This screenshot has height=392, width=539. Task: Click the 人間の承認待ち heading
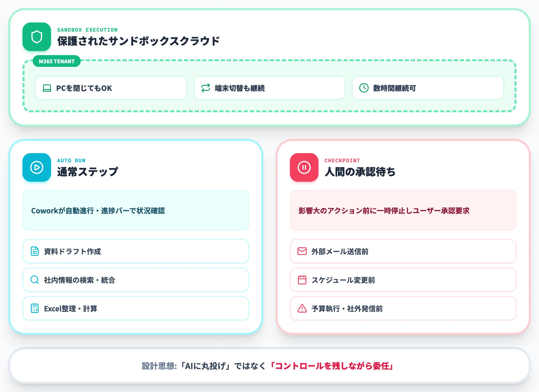[x=360, y=172]
